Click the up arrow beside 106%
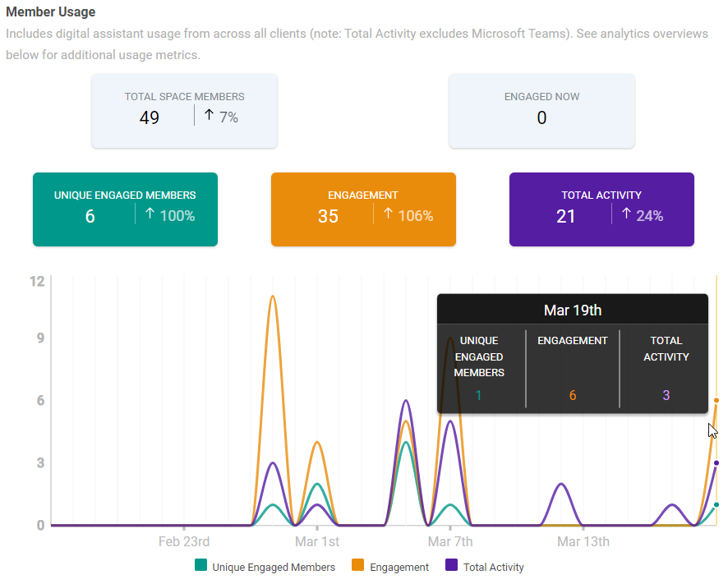728x584 pixels. coord(388,214)
